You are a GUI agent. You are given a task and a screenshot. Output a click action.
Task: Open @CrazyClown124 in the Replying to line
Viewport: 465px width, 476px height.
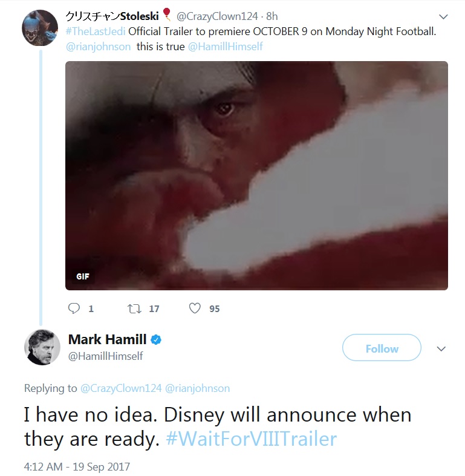120,388
